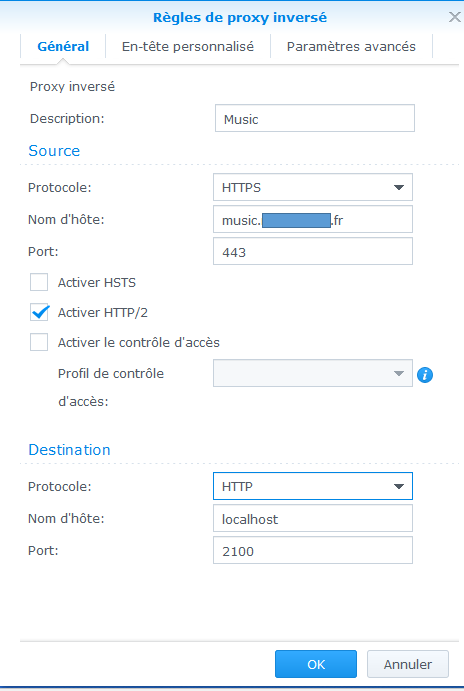This screenshot has width=464, height=691.
Task: Open the Paramètres avancés tab
Action: (x=351, y=46)
